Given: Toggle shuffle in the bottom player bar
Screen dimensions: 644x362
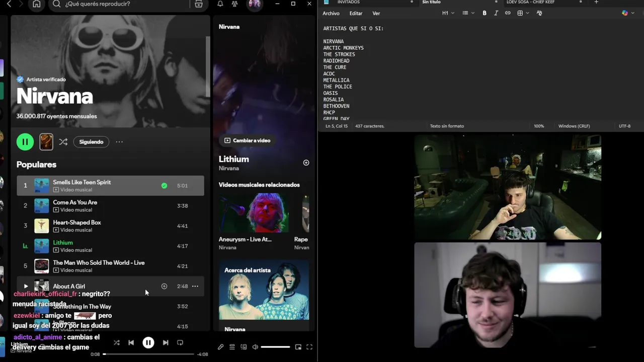Looking at the screenshot, I should (x=117, y=342).
